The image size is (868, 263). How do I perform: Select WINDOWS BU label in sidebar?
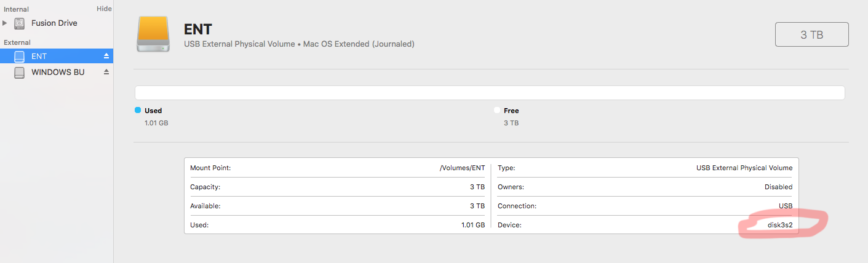point(58,73)
